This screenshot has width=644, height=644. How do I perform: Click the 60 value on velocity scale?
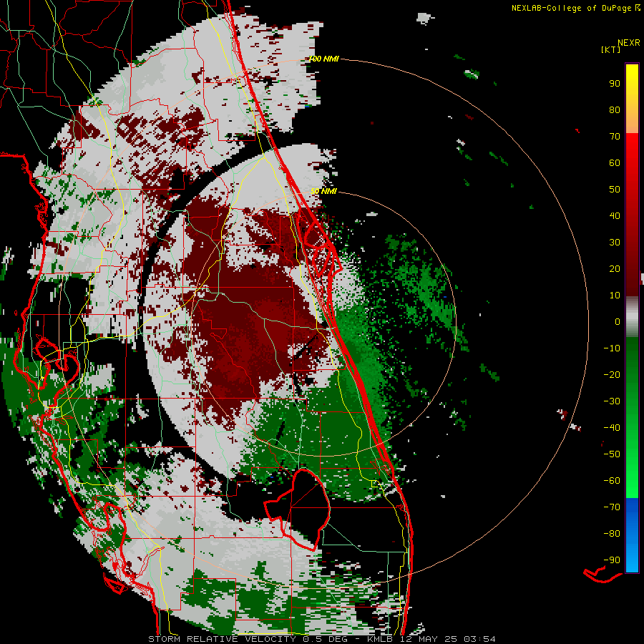point(615,162)
